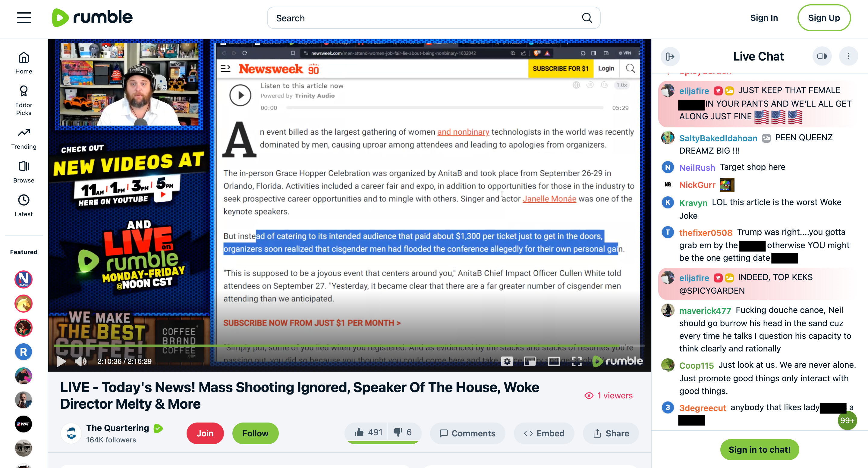Toggle picture-in-picture mode
Screen dimensions: 868x468
coord(530,361)
